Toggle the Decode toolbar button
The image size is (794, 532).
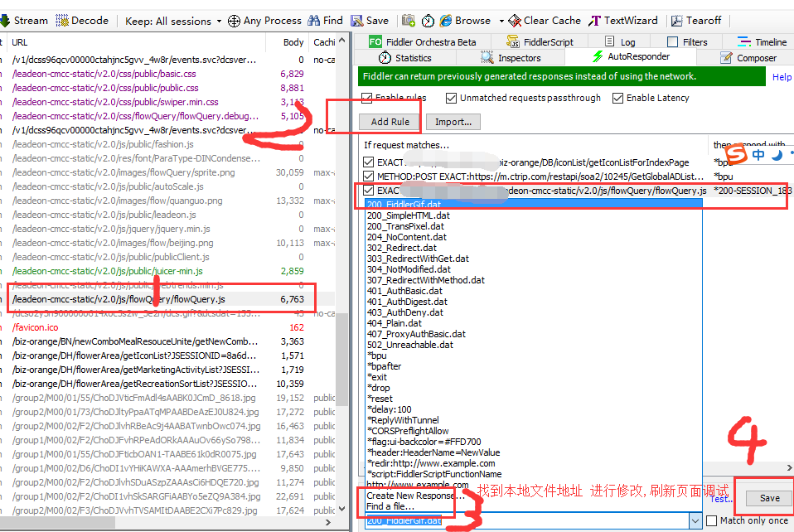tap(83, 21)
